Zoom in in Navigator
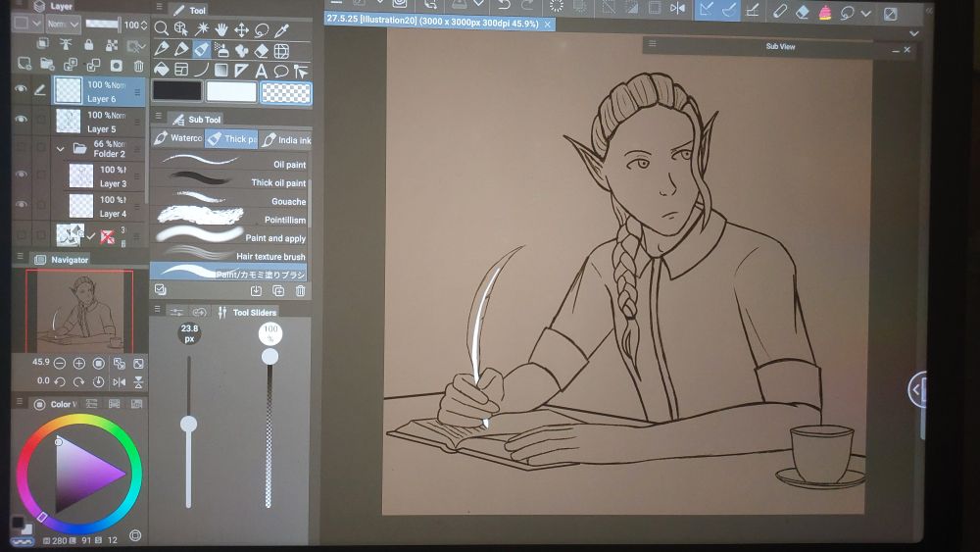The height and width of the screenshot is (552, 980). click(78, 363)
